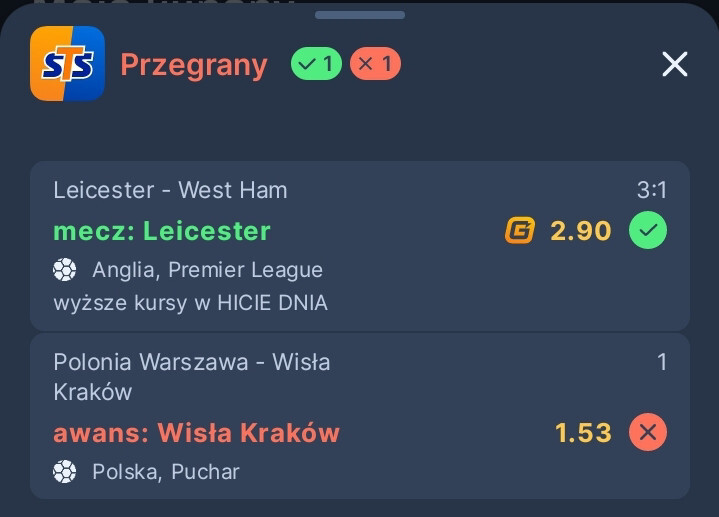
Task: Select the 2.90 odds value
Action: pyautogui.click(x=580, y=231)
